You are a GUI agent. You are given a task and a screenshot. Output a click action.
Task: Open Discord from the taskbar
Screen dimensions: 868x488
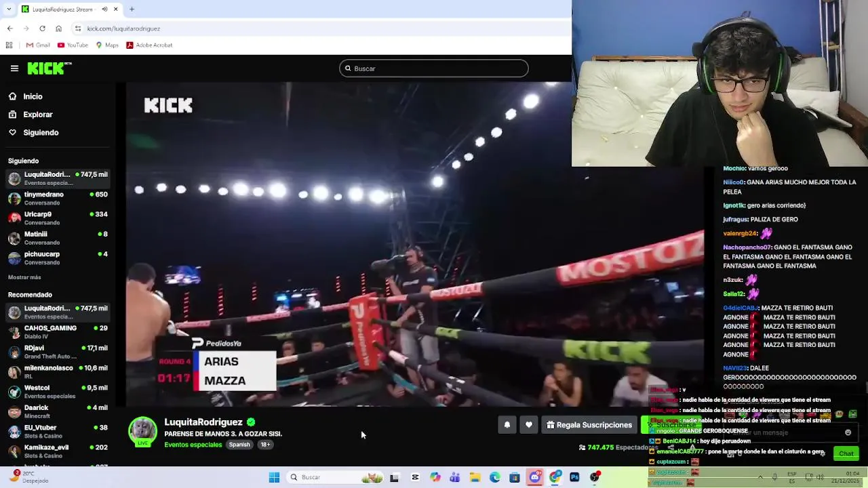click(535, 477)
